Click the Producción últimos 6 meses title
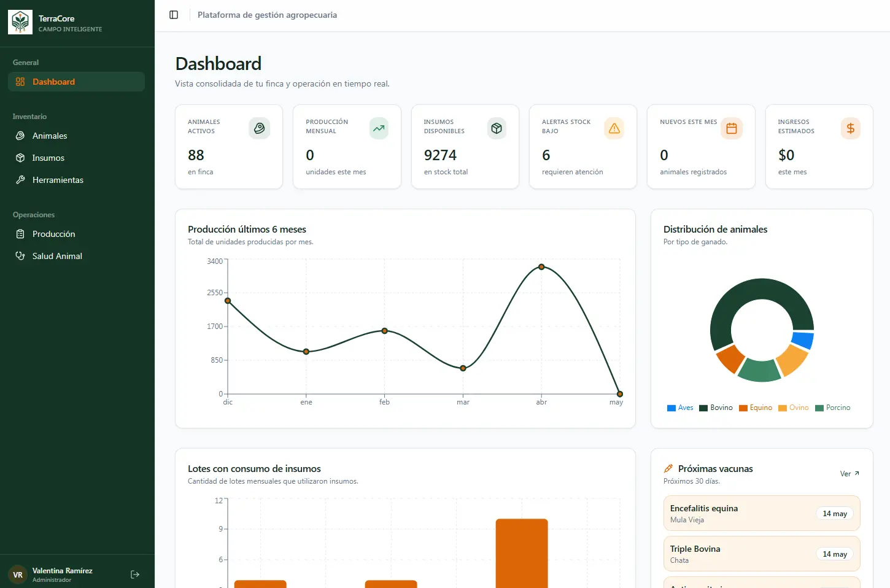The image size is (890, 588). (x=247, y=230)
